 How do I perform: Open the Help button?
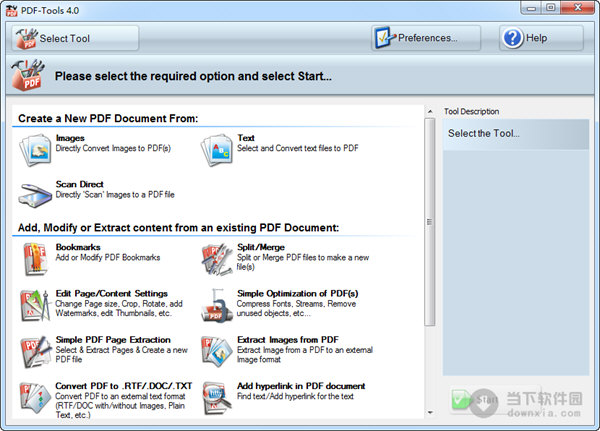(x=541, y=38)
